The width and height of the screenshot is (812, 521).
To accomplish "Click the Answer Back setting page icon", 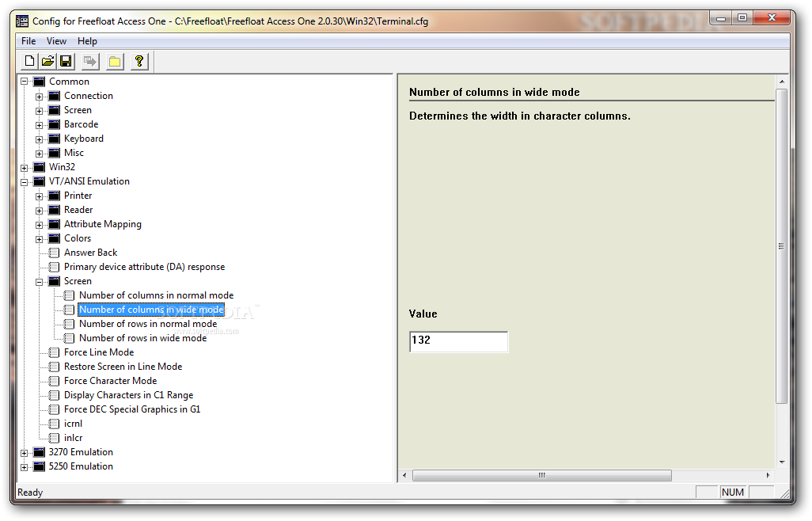I will coord(54,253).
